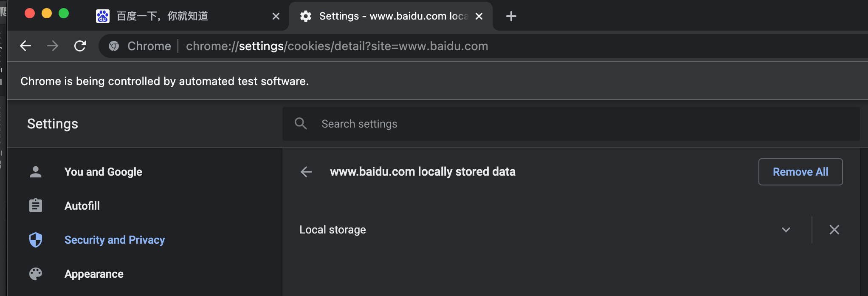Screen dimensions: 868x296
Task: Click the search magnifier icon in settings
Action: (301, 124)
